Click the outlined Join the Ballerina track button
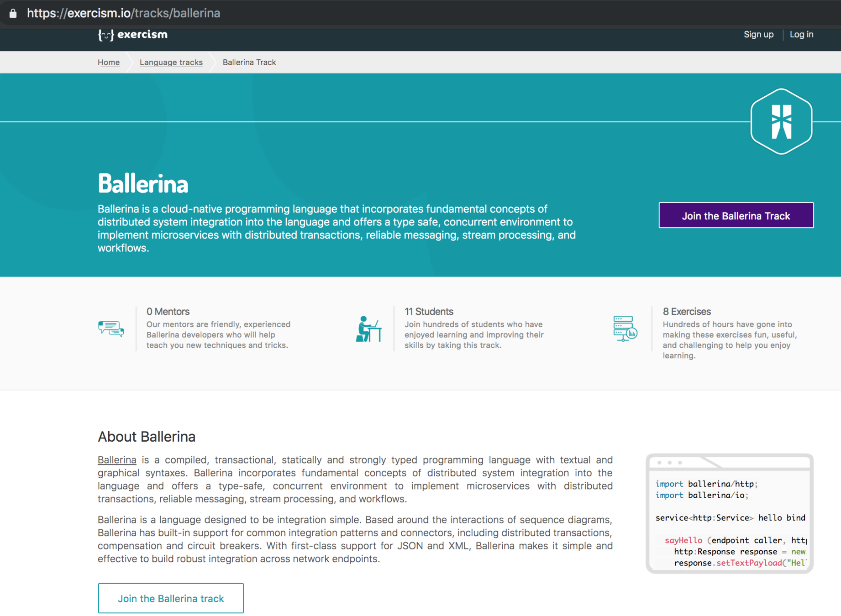Screen dimensions: 841x616 (171, 598)
